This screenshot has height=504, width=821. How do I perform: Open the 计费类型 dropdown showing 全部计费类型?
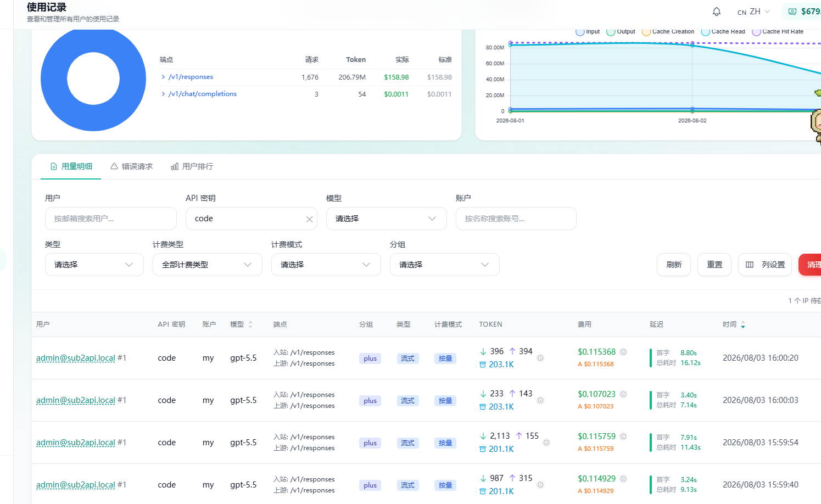tap(208, 265)
